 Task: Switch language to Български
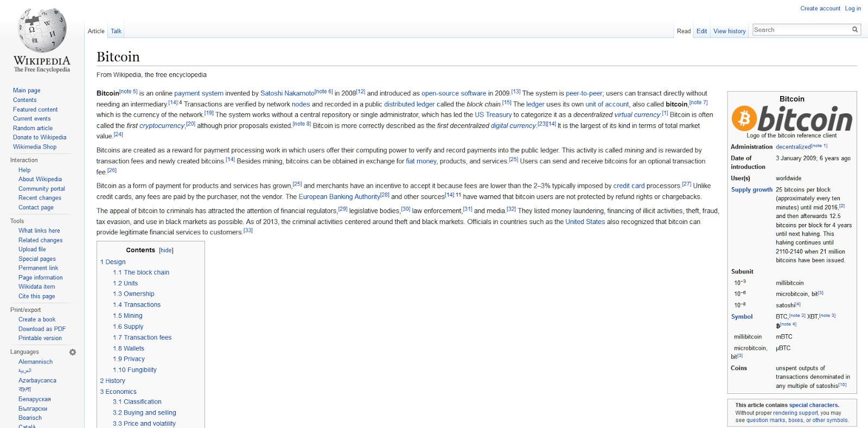click(x=33, y=409)
